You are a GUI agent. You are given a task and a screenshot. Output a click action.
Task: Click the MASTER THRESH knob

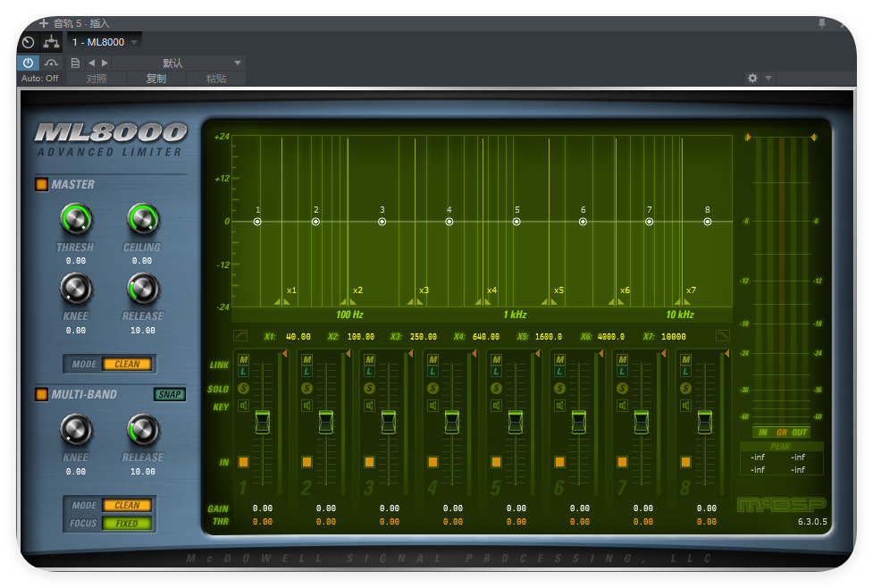(x=76, y=219)
